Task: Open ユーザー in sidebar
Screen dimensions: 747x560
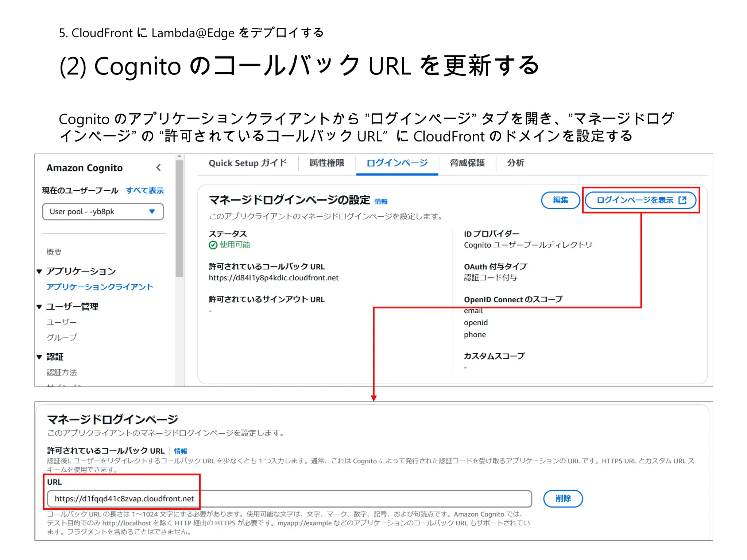Action: coord(61,322)
